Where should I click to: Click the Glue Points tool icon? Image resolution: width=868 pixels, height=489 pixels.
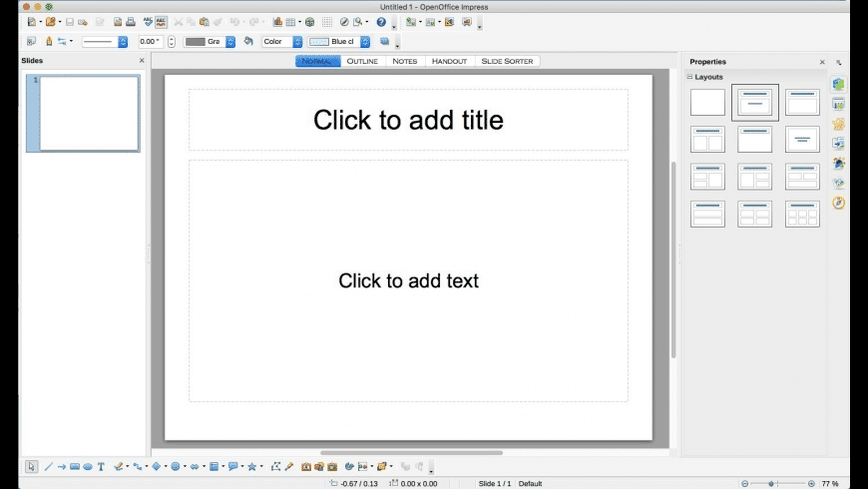pyautogui.click(x=289, y=467)
